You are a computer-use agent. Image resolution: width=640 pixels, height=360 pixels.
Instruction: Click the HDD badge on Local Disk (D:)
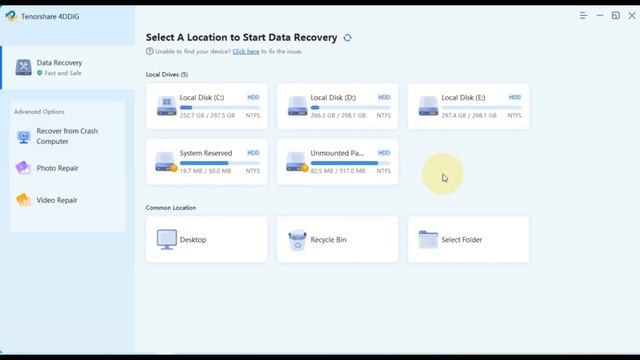[x=384, y=97]
